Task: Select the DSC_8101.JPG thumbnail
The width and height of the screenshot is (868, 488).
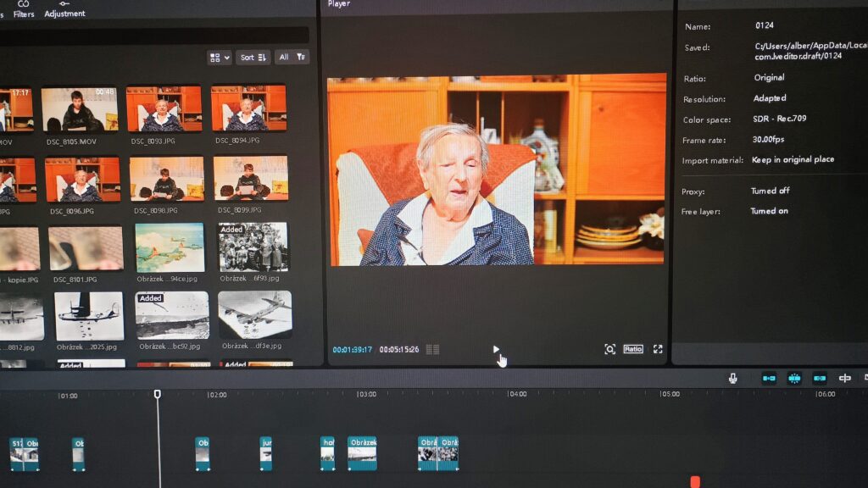Action: [x=86, y=248]
